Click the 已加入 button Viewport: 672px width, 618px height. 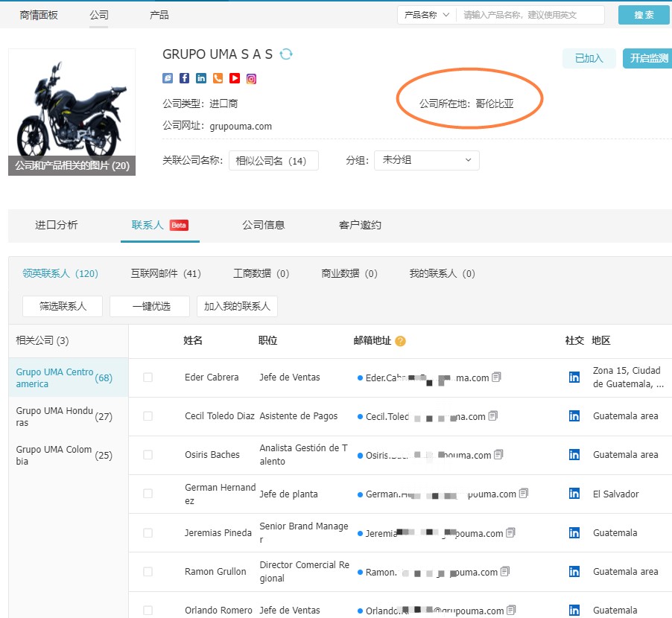(589, 58)
